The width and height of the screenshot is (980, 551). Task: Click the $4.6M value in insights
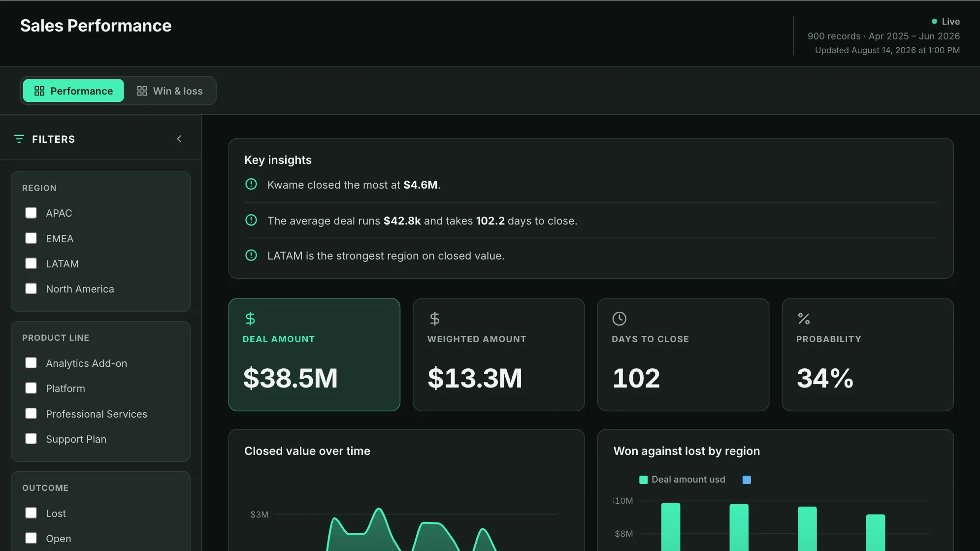420,185
